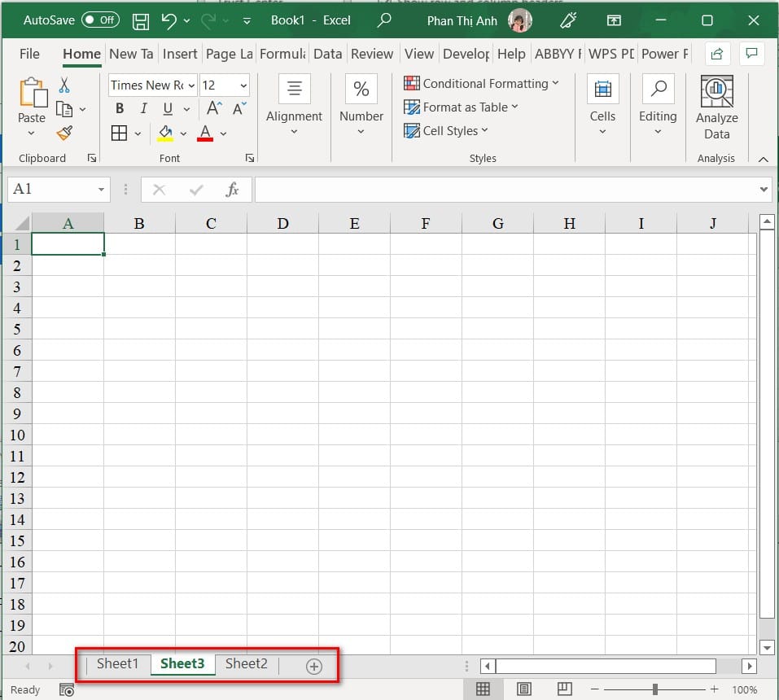
Task: Click the Save floppy disk icon
Action: 141,21
